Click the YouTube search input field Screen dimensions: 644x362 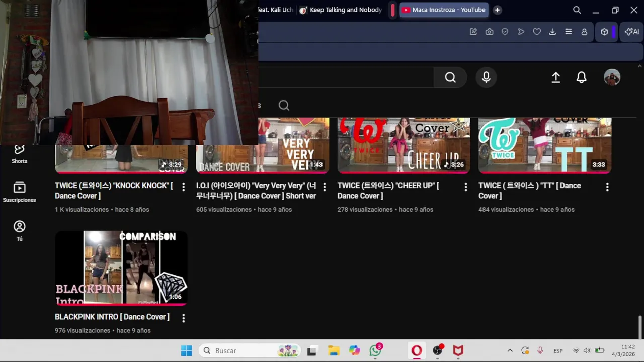[x=346, y=77]
